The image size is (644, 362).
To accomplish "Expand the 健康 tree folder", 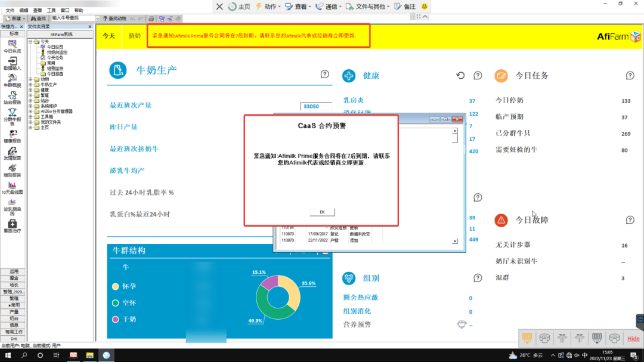I will click(30, 90).
